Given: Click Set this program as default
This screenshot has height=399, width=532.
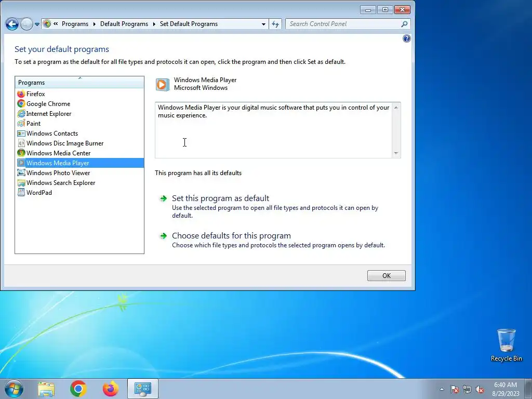Looking at the screenshot, I should click(220, 198).
